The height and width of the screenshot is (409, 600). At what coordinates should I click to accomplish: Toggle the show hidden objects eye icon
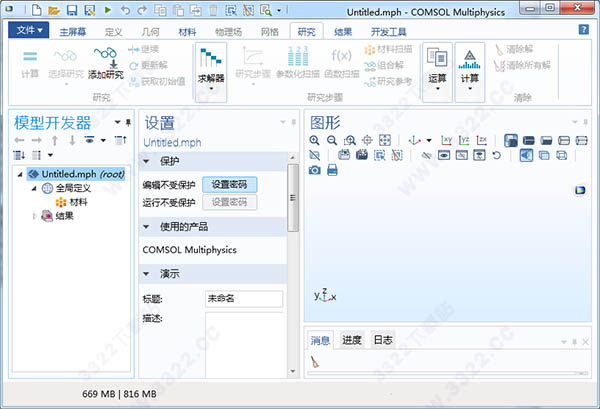445,156
